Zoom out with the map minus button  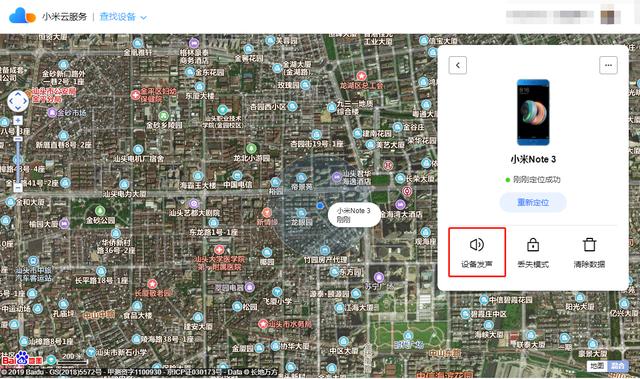click(18, 188)
